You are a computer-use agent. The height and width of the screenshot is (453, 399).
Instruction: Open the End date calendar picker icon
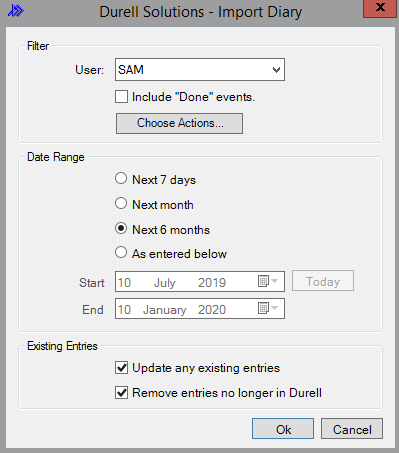coord(268,308)
